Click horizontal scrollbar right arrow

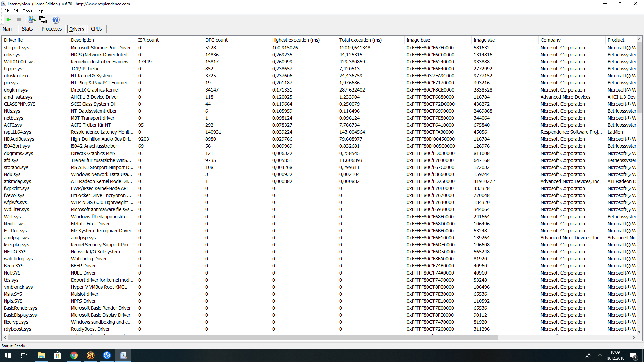tap(634, 337)
